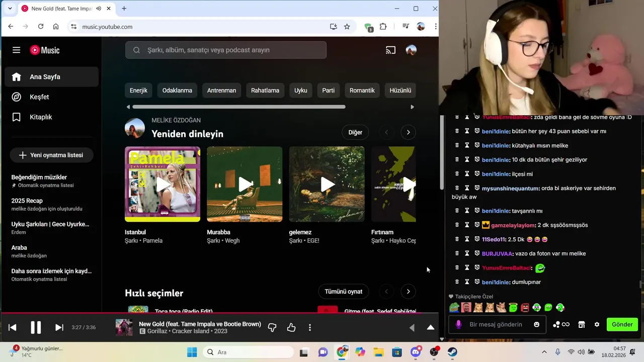Play the gelemez thumbnail
This screenshot has width=644, height=362.
327,185
